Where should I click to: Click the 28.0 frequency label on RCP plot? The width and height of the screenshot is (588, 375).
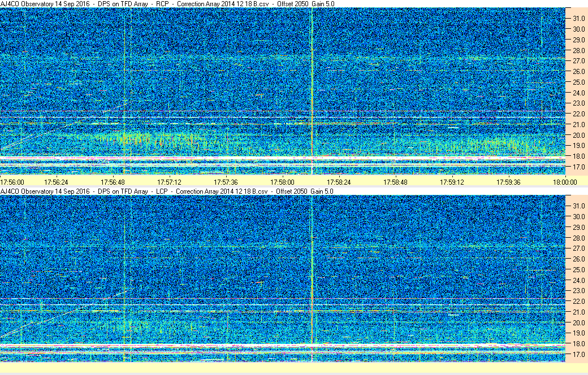coord(578,50)
